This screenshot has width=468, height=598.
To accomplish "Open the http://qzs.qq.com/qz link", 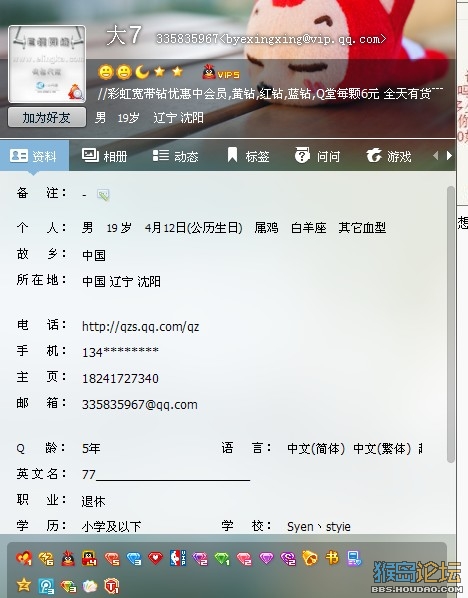I will click(x=140, y=327).
